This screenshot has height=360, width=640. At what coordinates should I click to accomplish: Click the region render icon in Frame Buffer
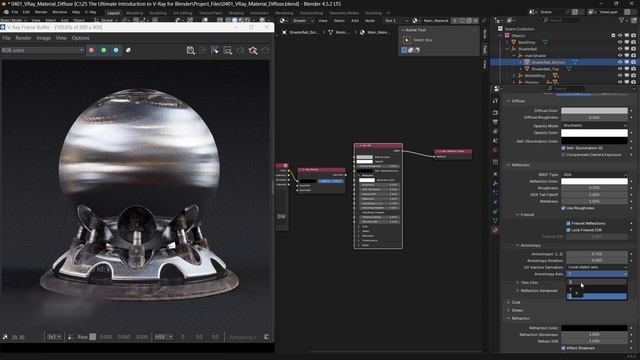pyautogui.click(x=228, y=50)
